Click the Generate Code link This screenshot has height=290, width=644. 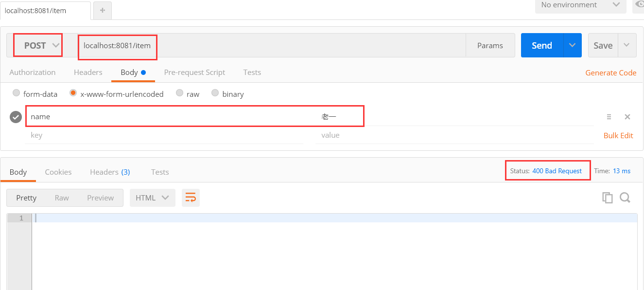610,72
